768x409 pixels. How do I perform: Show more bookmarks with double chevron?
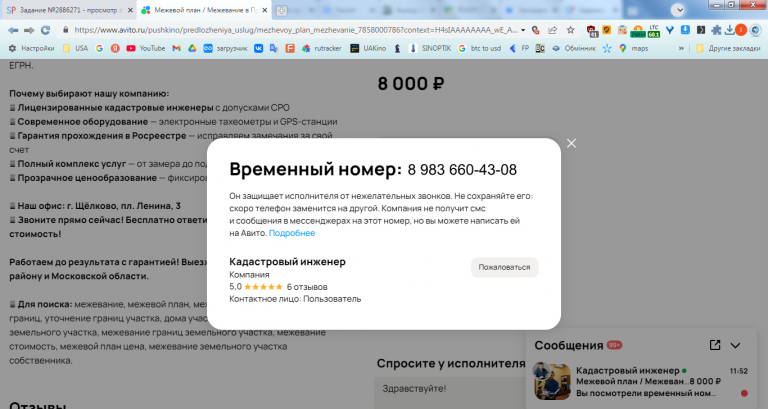[681, 48]
